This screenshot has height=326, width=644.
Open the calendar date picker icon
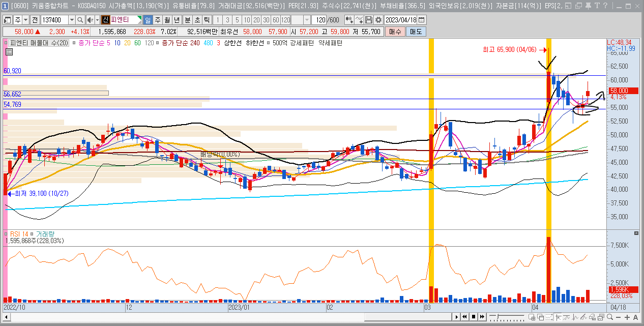422,20
